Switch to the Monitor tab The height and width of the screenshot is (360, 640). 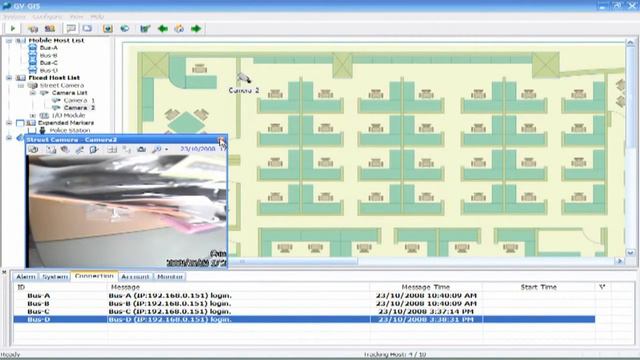coord(170,277)
